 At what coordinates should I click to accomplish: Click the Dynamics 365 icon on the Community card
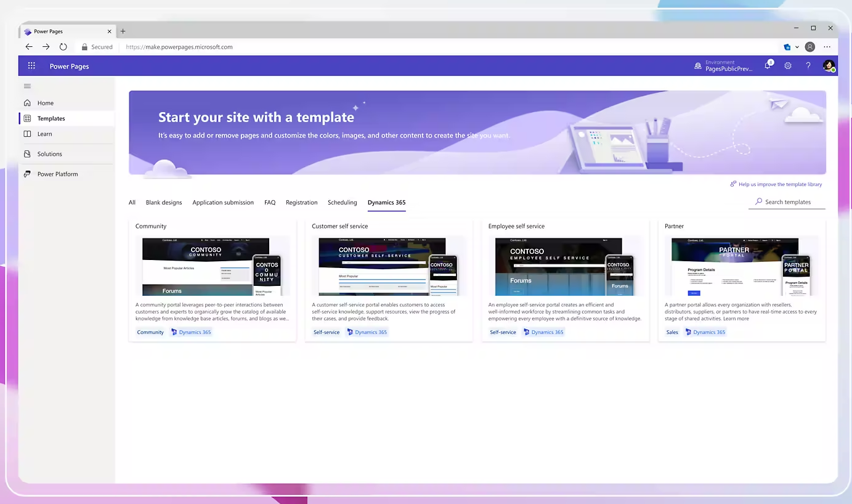174,332
